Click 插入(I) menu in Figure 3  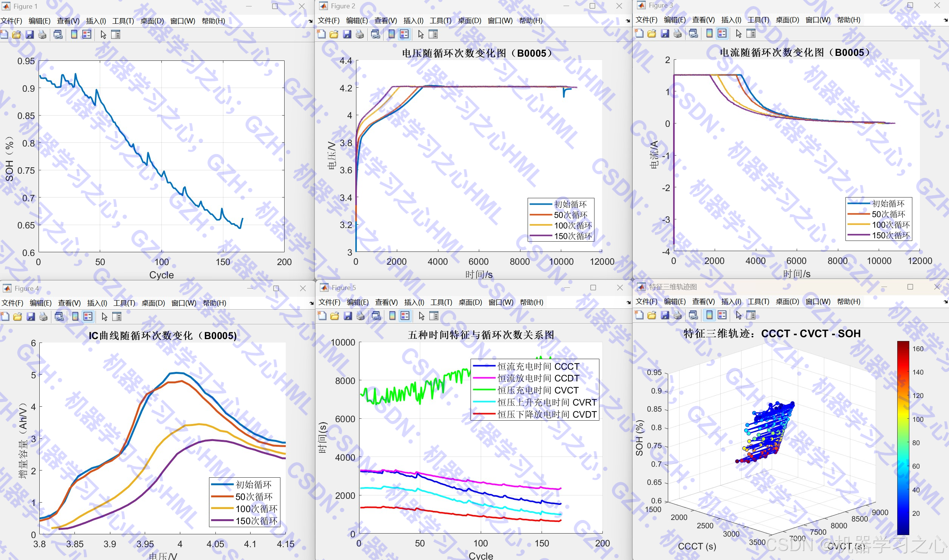[x=731, y=20]
